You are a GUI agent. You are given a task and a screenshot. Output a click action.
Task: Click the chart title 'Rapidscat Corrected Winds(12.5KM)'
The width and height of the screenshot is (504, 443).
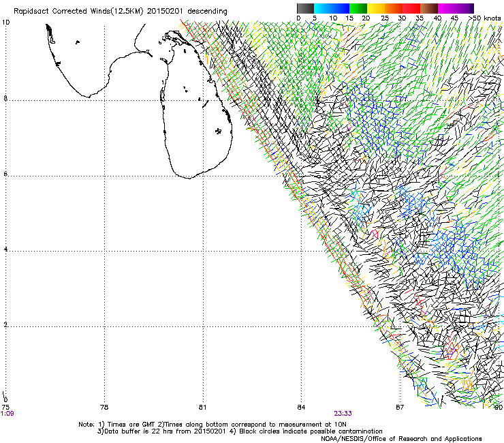click(78, 12)
